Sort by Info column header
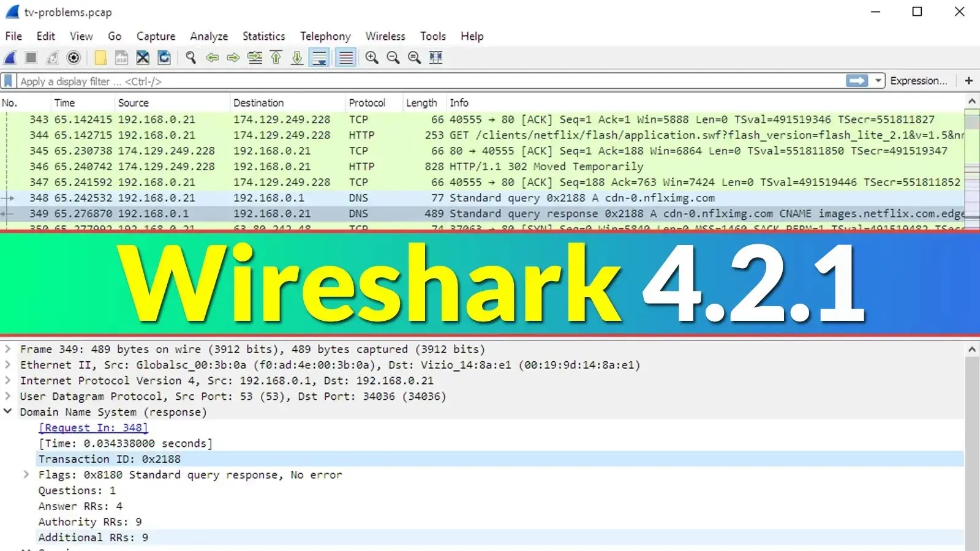The image size is (980, 551). (x=705, y=103)
